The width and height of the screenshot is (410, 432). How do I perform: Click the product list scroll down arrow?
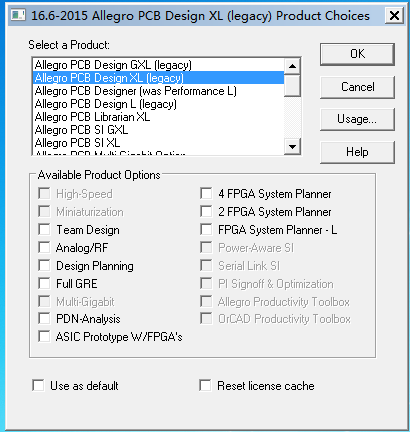pyautogui.click(x=292, y=146)
